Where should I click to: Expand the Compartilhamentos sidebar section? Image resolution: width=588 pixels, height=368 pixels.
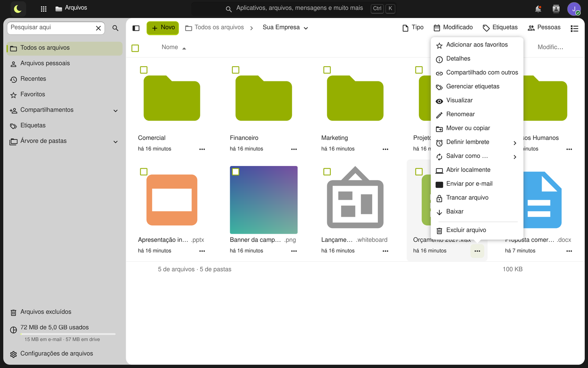coord(115,111)
